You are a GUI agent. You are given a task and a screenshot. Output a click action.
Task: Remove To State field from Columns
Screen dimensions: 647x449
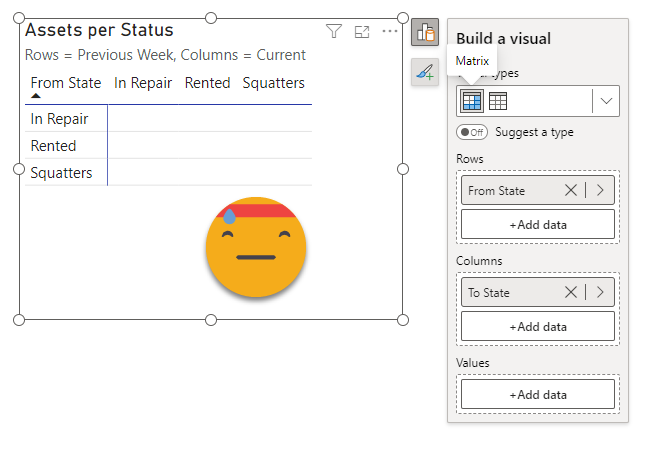(571, 293)
